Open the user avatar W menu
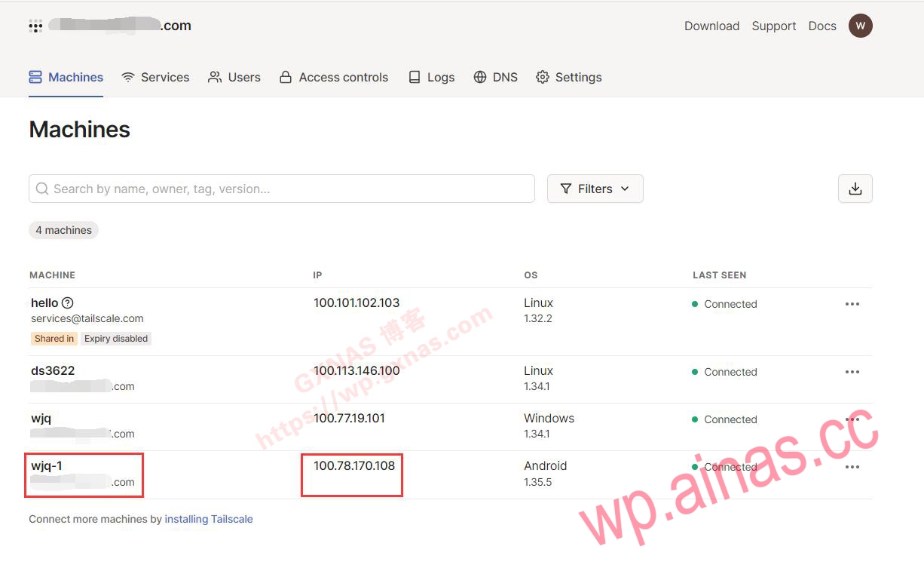924x568 pixels. point(861,26)
